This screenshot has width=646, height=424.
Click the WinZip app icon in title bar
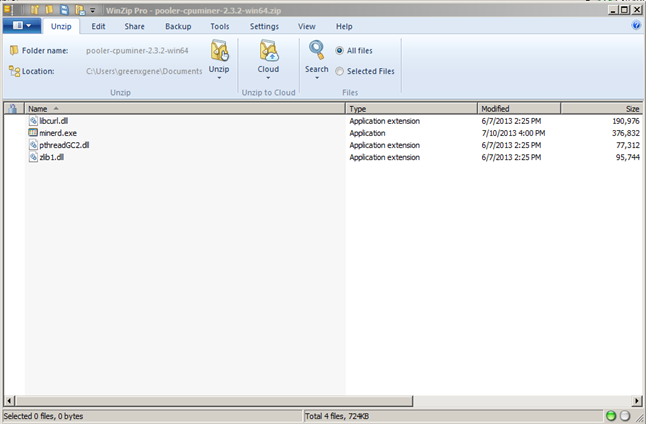[x=7, y=9]
